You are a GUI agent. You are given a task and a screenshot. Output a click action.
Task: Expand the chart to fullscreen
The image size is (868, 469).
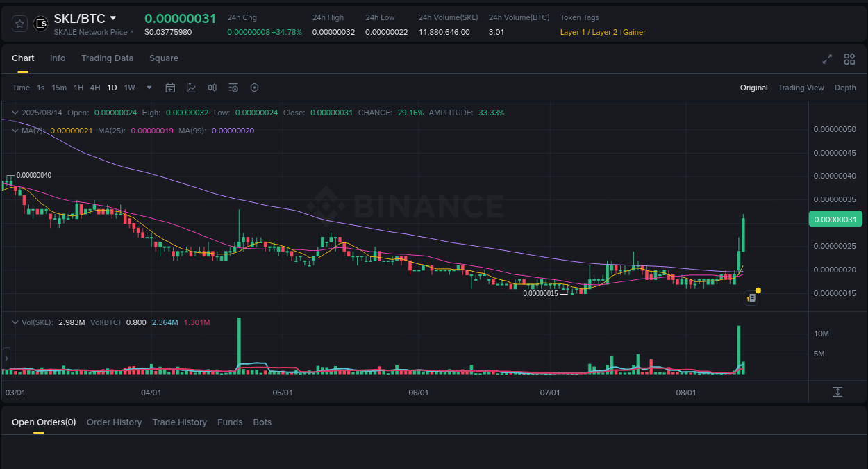[827, 59]
